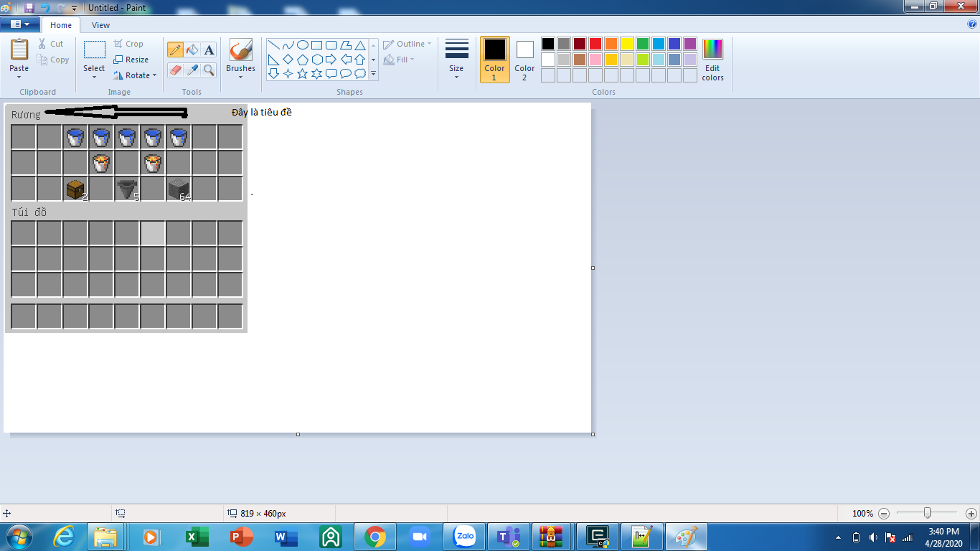
Task: Choose the Curve shape in Shapes gallery
Action: [288, 44]
